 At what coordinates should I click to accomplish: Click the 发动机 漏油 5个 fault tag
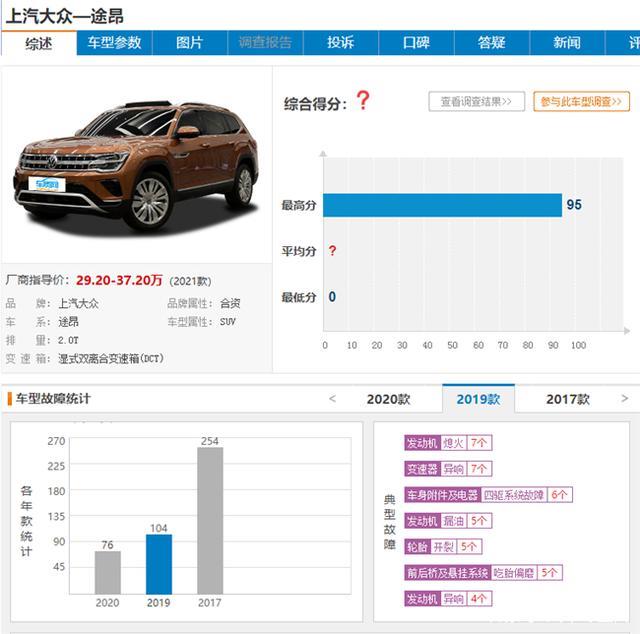448,521
